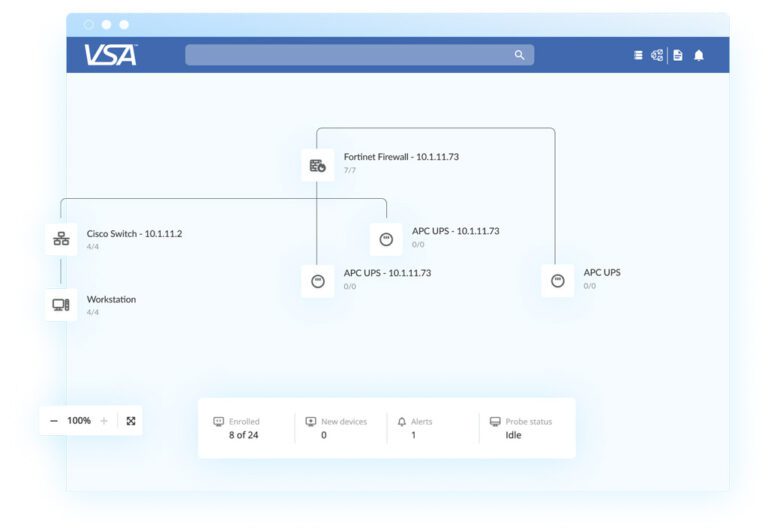The height and width of the screenshot is (532, 768).
Task: Zoom out with the minus button
Action: [x=54, y=421]
